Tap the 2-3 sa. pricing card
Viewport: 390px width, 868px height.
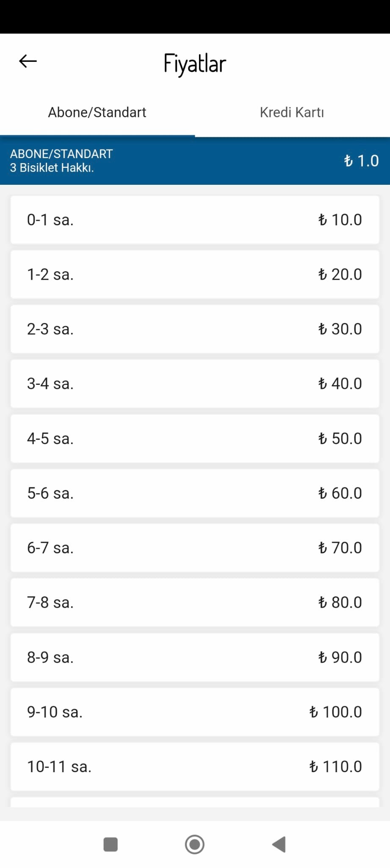pos(195,329)
